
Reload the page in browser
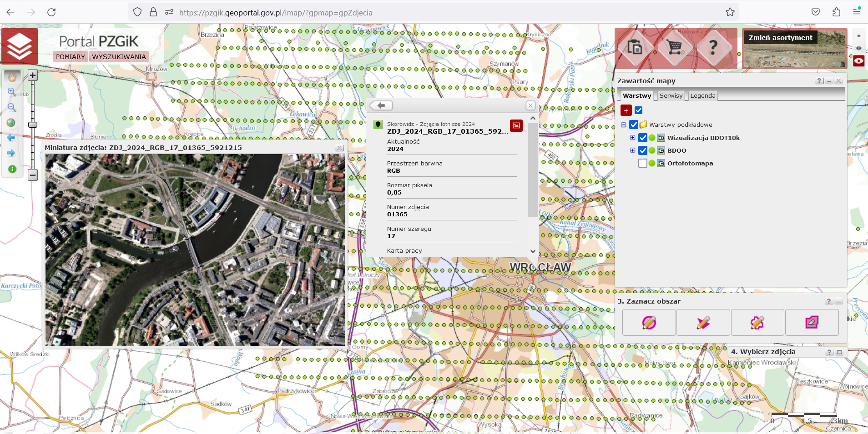tap(51, 12)
